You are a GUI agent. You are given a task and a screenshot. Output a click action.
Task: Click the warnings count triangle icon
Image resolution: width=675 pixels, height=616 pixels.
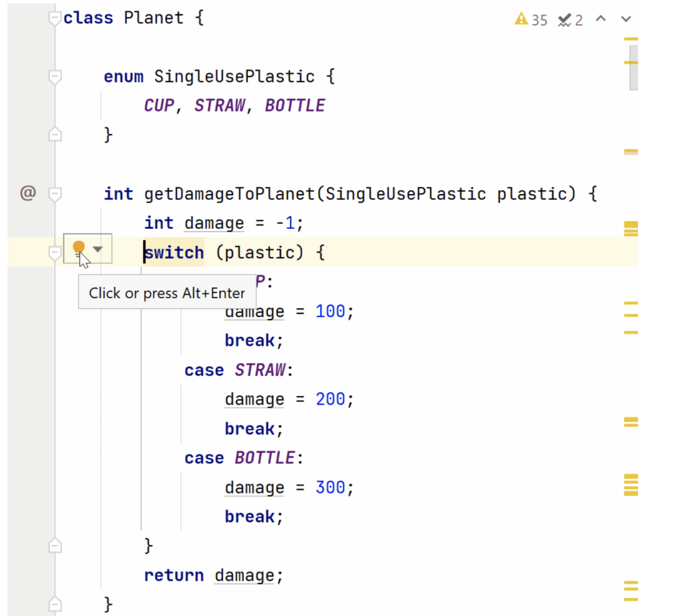[521, 19]
